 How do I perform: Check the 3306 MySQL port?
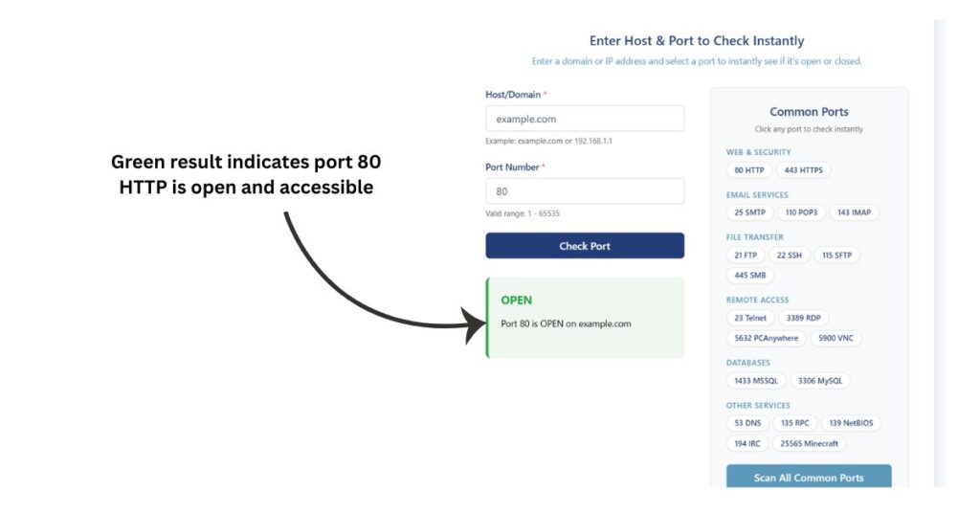point(819,381)
